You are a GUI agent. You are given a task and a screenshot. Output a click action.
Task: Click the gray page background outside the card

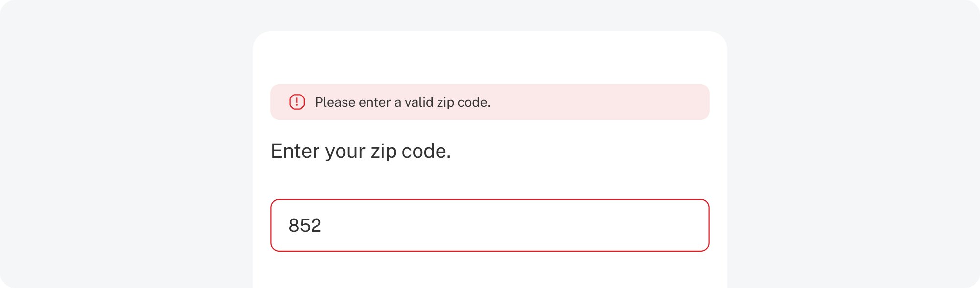tap(122, 147)
